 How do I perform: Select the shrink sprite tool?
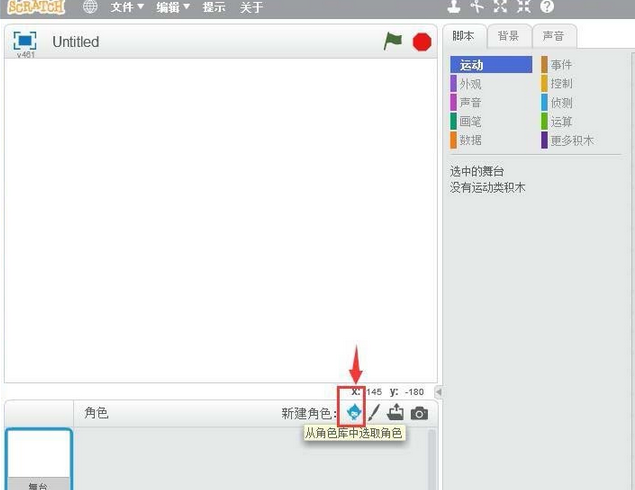pos(524,6)
